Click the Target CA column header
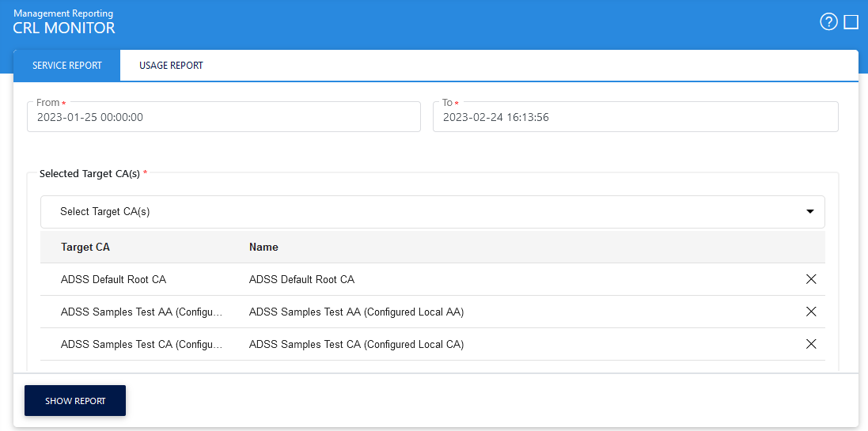 85,248
